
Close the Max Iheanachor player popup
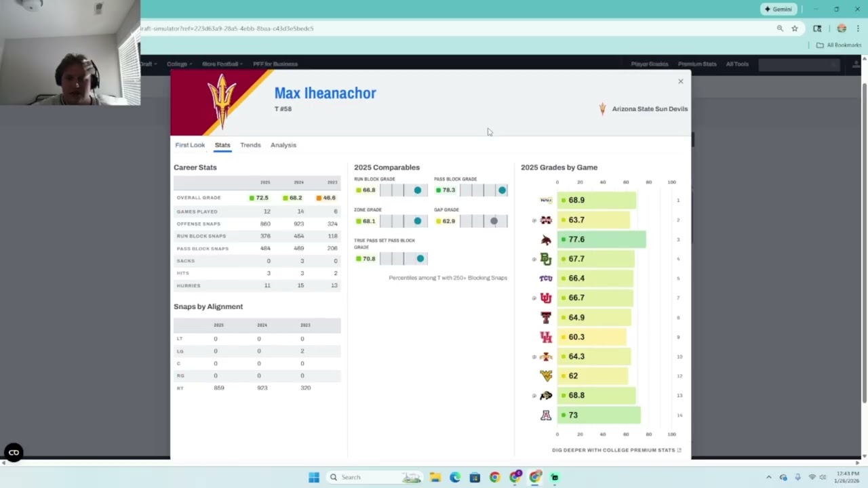[681, 81]
